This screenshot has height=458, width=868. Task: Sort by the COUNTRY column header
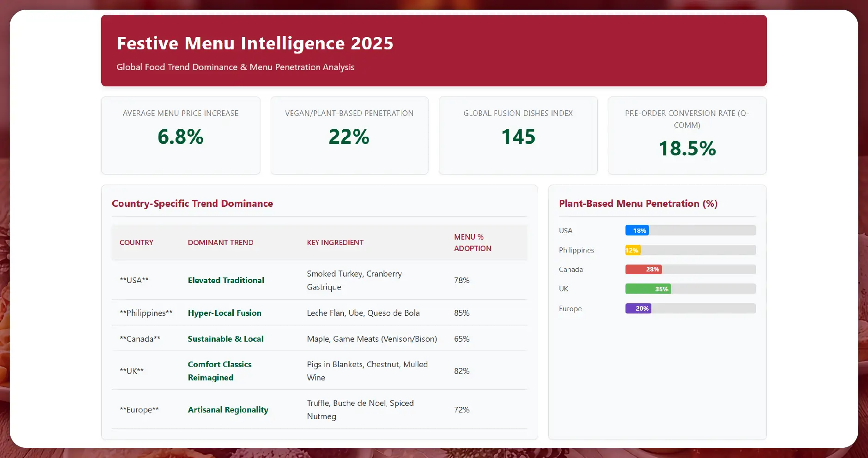point(136,242)
